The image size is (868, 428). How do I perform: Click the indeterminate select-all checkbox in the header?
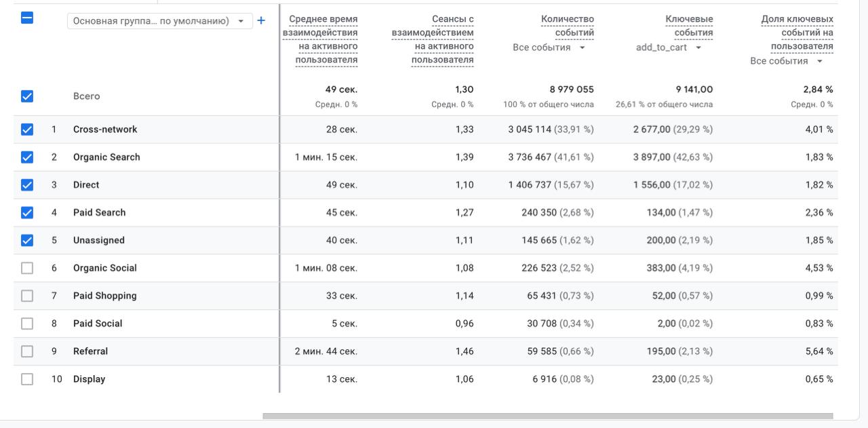27,18
